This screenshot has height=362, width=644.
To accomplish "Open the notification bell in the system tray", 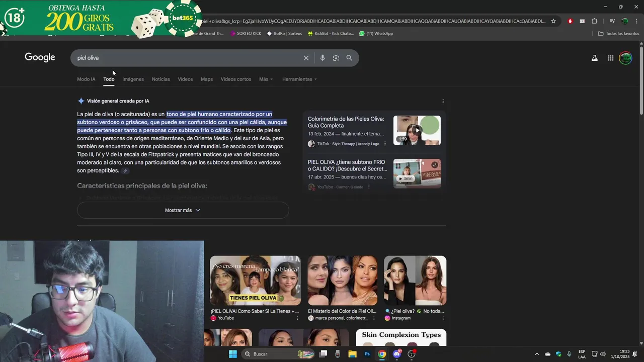I will pos(635,354).
